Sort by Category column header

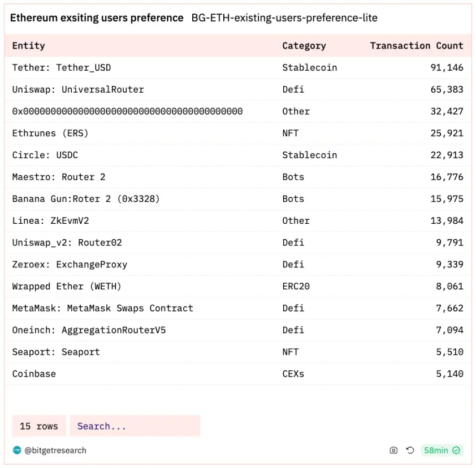[304, 46]
